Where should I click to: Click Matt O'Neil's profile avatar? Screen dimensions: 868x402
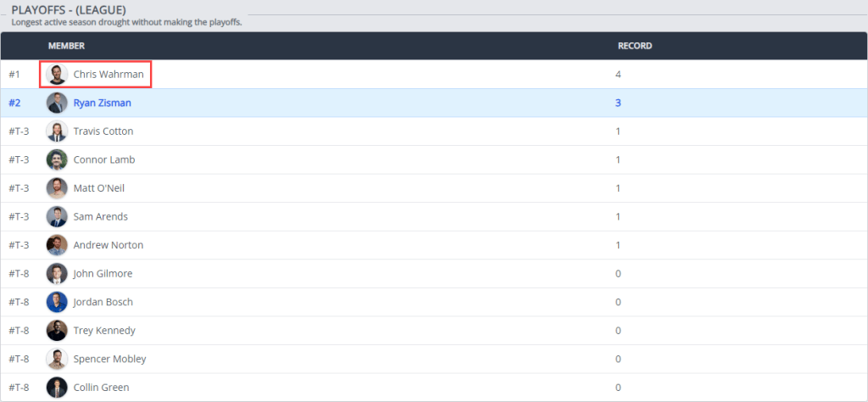(57, 188)
